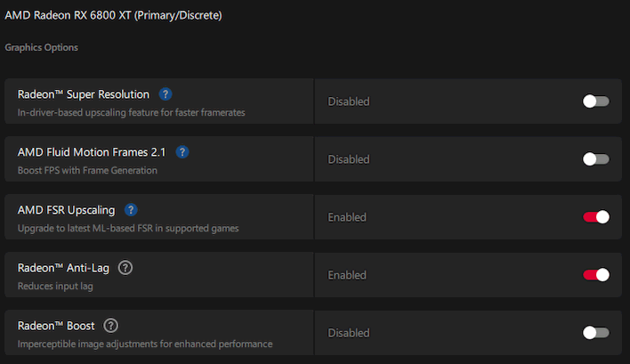Click the Graphics Options section heading
630x364 pixels.
click(42, 47)
